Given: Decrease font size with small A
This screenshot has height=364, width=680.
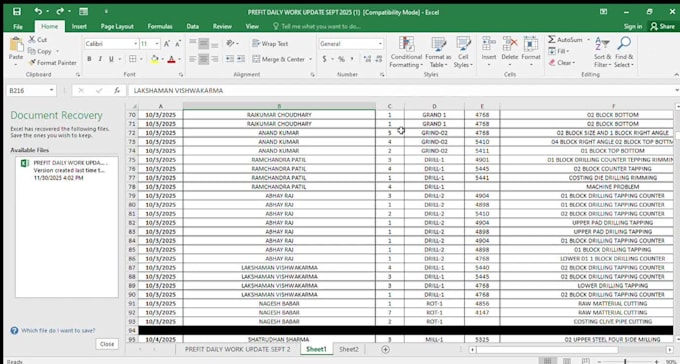Looking at the screenshot, I should pyautogui.click(x=178, y=44).
